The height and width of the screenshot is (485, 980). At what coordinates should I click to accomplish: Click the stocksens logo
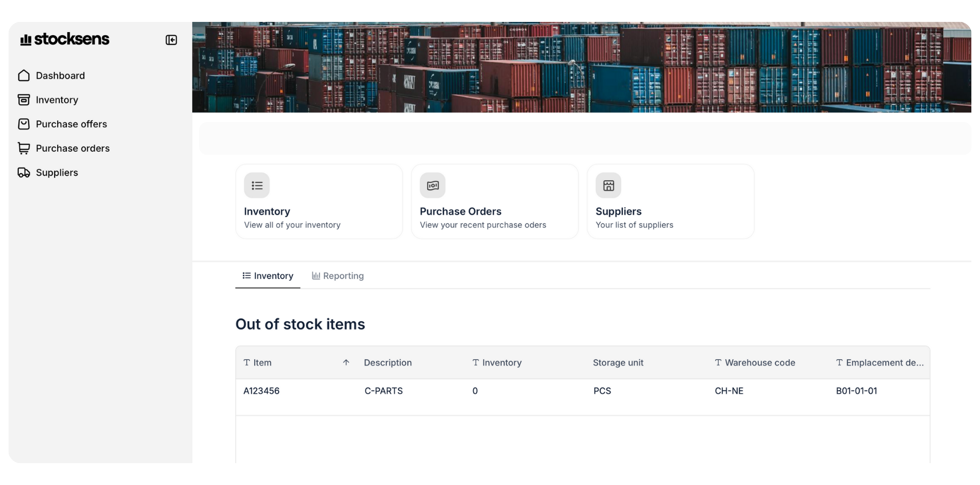coord(65,39)
